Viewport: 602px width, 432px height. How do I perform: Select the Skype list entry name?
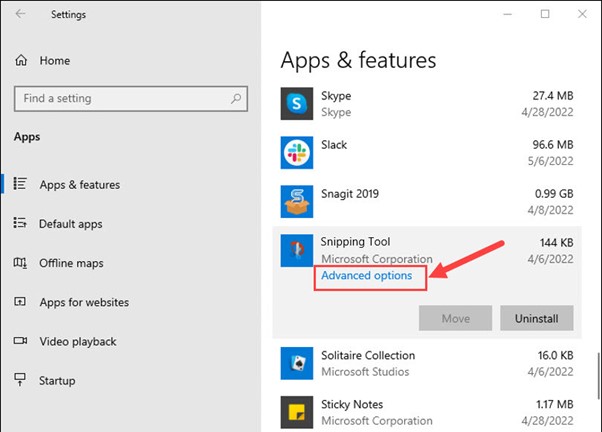point(336,96)
